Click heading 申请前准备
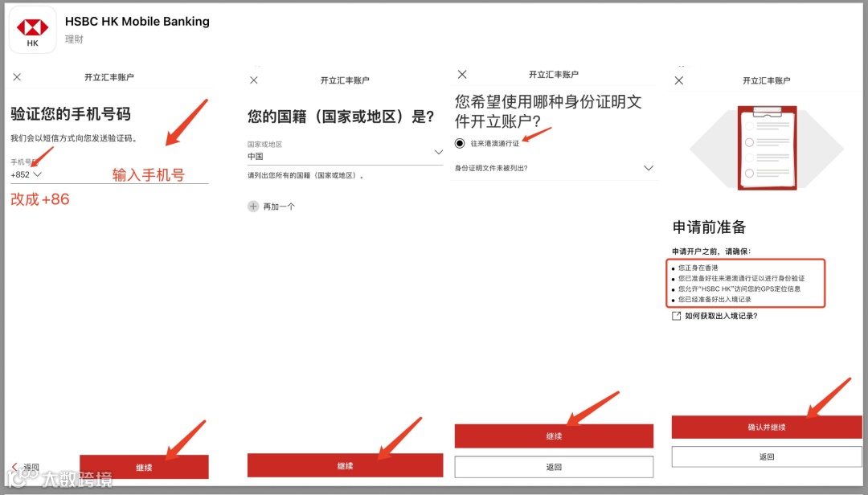Screen dimensions: 868x495 coord(709,227)
